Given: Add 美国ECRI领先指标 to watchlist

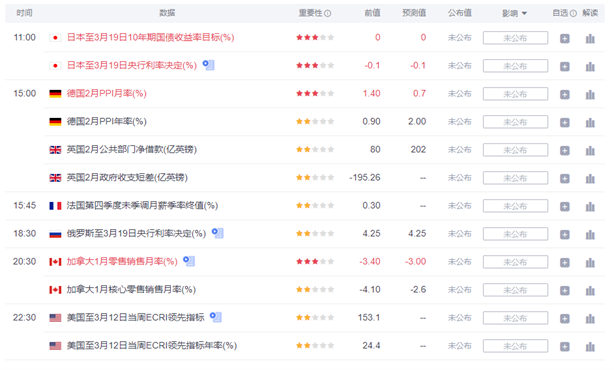Looking at the screenshot, I should point(565,318).
